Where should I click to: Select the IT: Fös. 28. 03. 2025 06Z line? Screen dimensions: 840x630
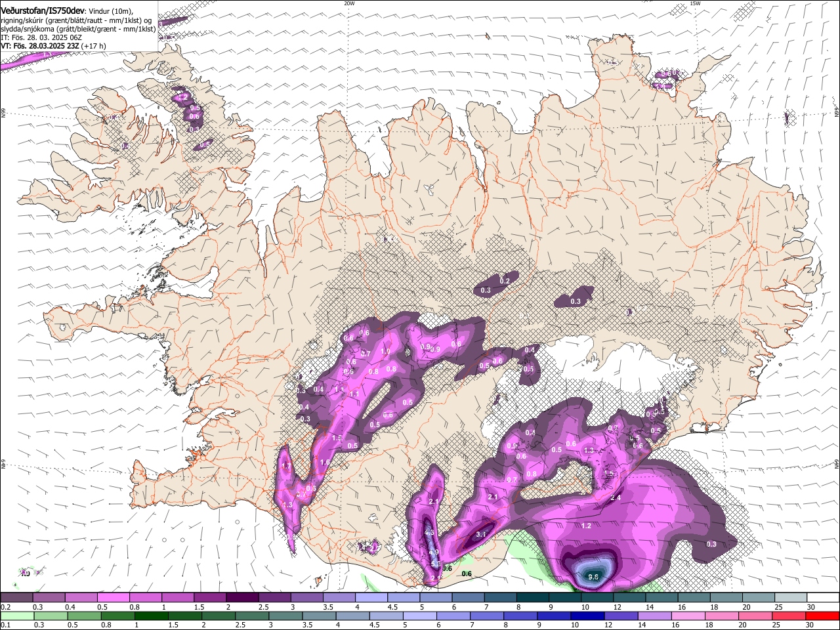tap(41, 37)
